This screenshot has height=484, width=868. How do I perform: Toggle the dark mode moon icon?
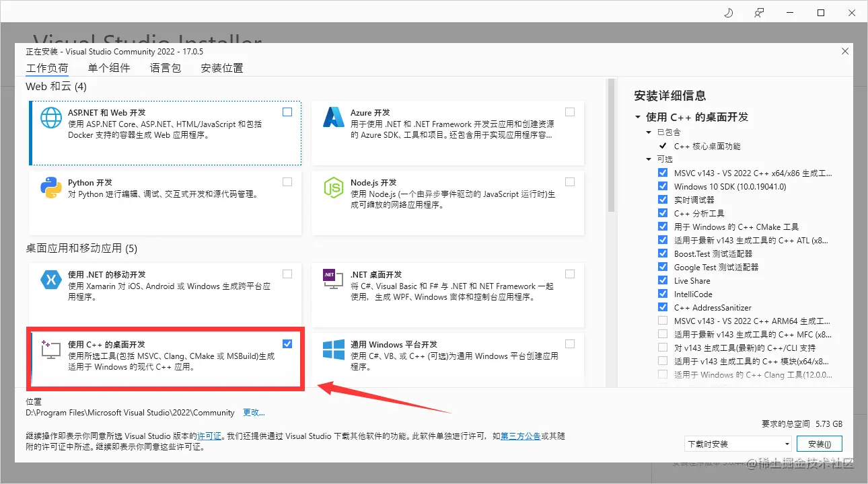[728, 13]
